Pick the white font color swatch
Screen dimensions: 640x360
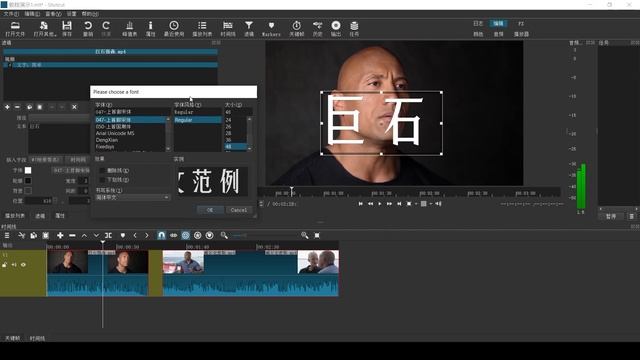[x=28, y=170]
